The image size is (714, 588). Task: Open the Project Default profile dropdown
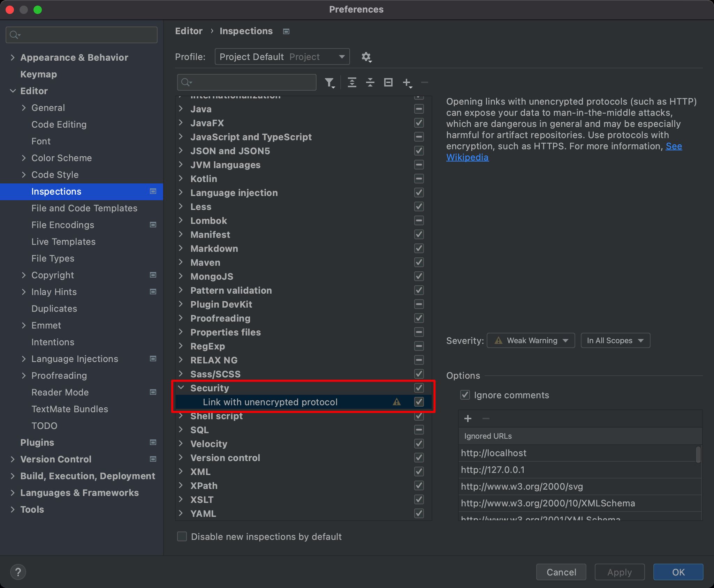tap(282, 57)
